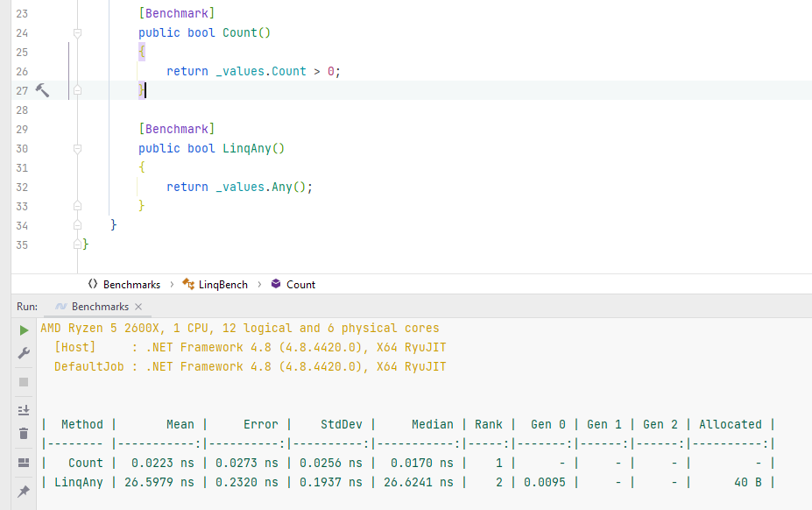This screenshot has width=812, height=510.
Task: Click the Run panel label
Action: [27, 307]
